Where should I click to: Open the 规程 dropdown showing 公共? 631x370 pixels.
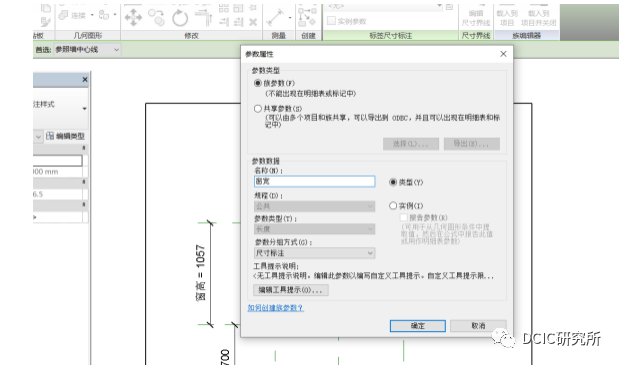coord(315,207)
